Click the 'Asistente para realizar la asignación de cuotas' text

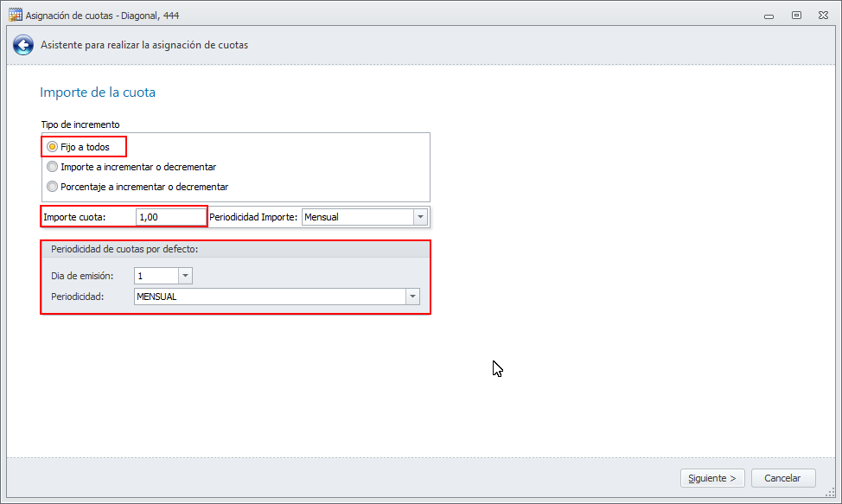[x=144, y=45]
